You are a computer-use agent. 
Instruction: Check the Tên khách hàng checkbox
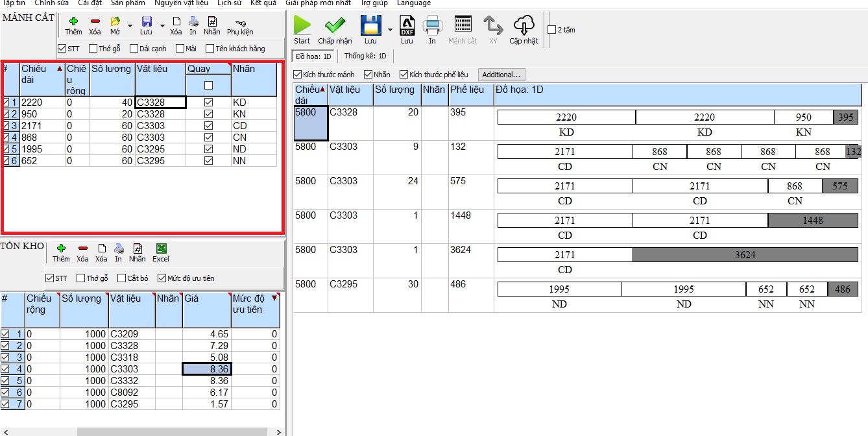210,49
